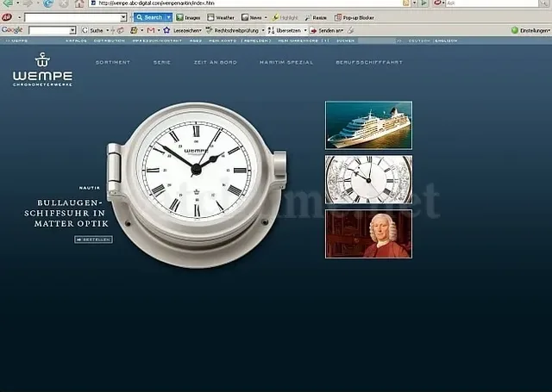Click the browser Back arrow button
552x392 pixels.
7,3
